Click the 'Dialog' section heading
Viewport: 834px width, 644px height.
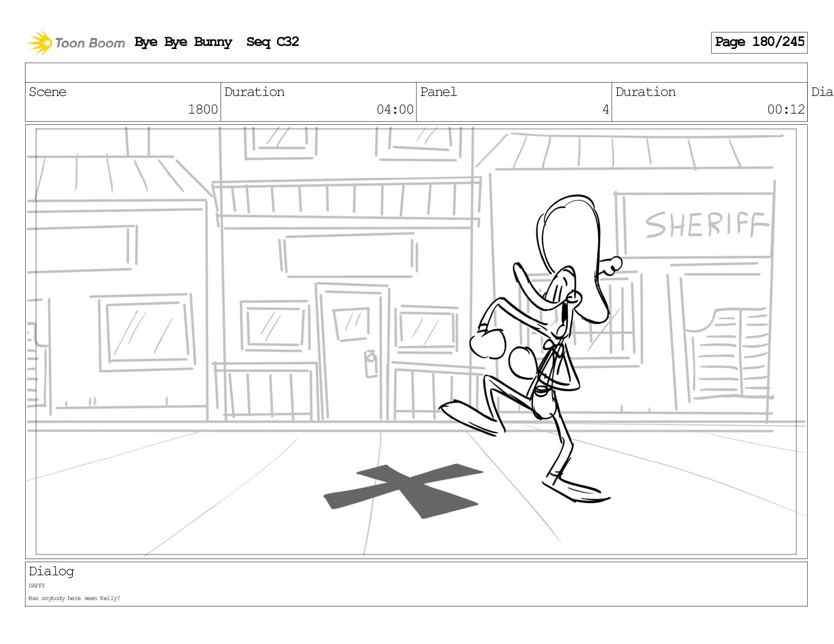51,572
